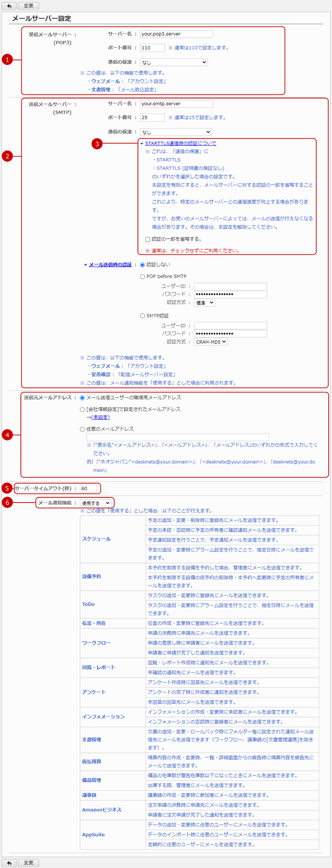Image resolution: width=332 pixels, height=868 pixels.
Task: Select SMTP認証 radio option
Action: click(143, 316)
